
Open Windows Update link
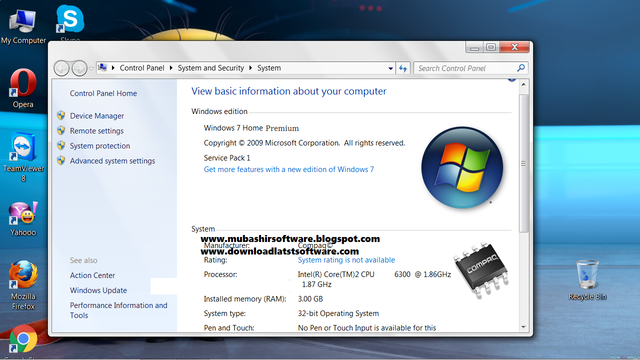(x=98, y=290)
